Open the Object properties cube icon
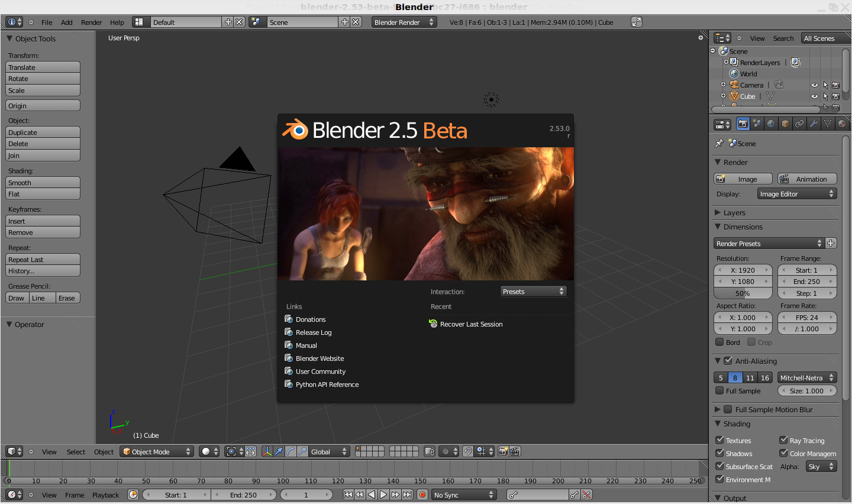The height and width of the screenshot is (504, 852). pyautogui.click(x=785, y=124)
